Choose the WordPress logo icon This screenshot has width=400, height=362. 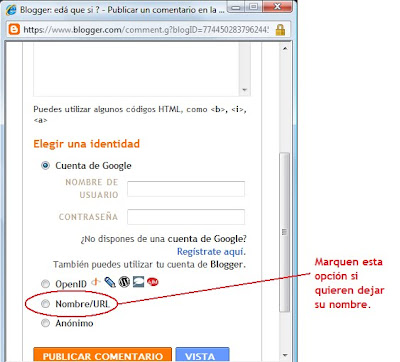coord(124,282)
